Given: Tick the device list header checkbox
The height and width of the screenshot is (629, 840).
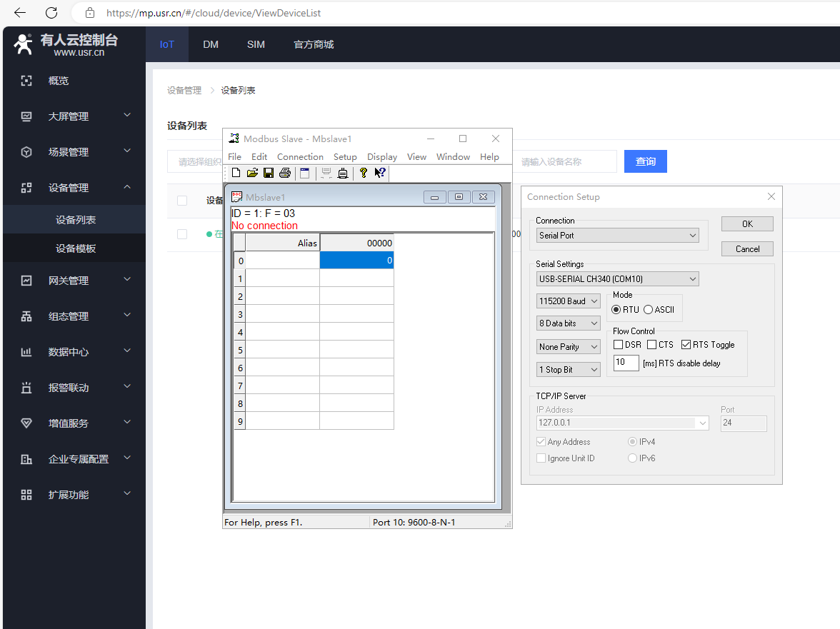Looking at the screenshot, I should (x=182, y=200).
